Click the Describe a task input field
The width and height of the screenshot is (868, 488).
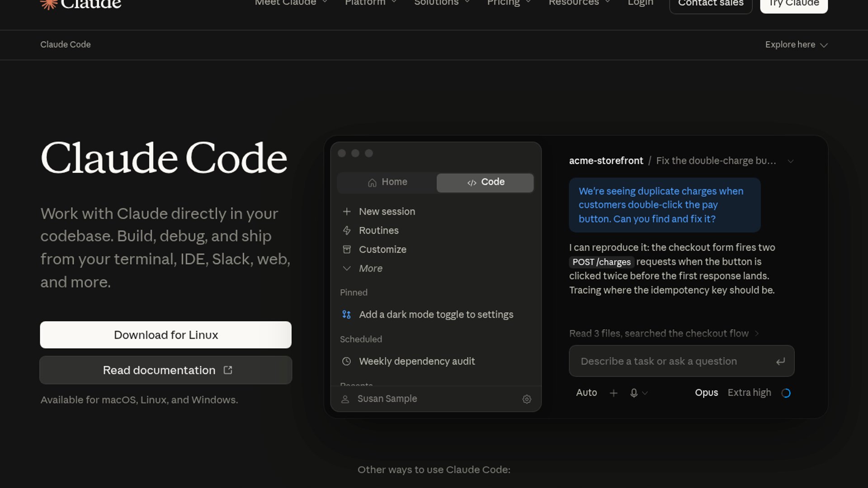tap(681, 361)
